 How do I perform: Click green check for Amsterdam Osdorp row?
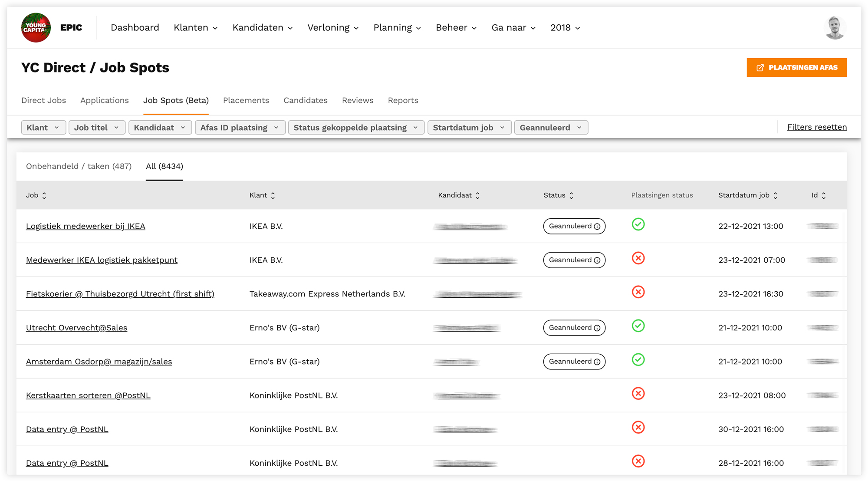638,360
